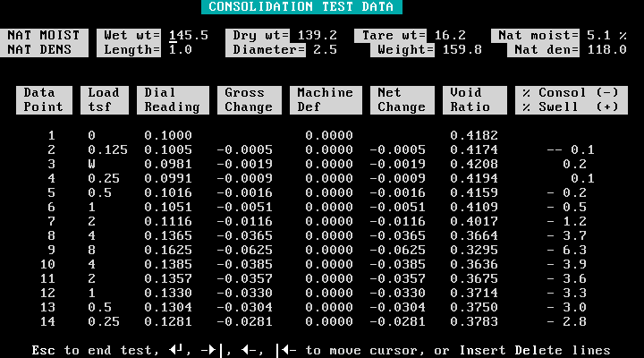Click the Machine Def column header
The height and width of the screenshot is (358, 644).
(325, 99)
